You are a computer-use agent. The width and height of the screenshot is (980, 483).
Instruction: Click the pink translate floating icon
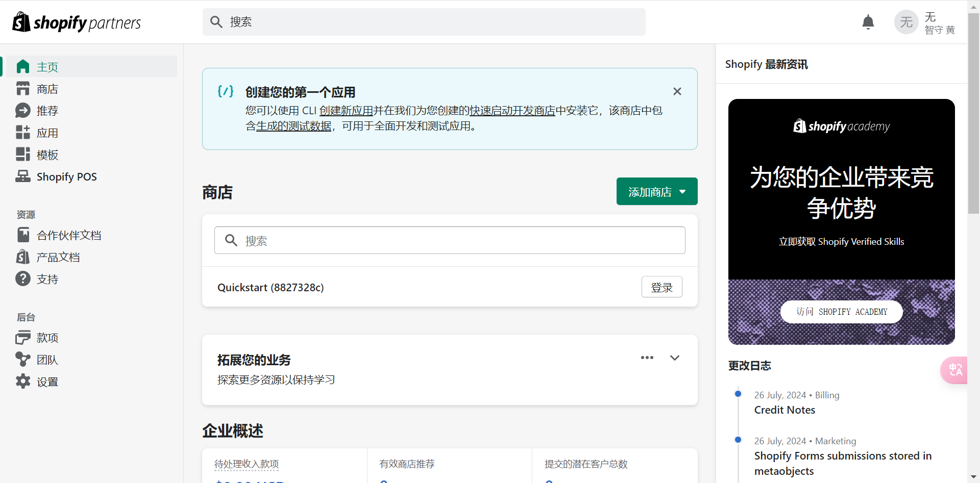[954, 370]
